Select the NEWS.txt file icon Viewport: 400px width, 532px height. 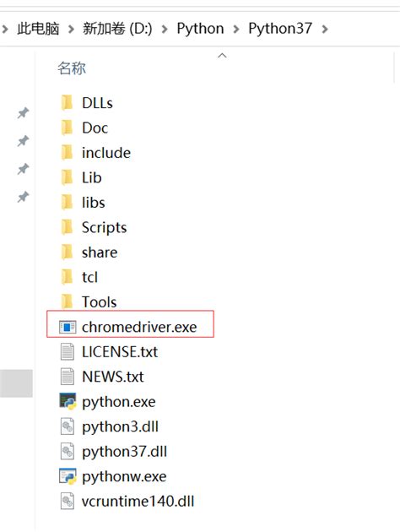pyautogui.click(x=68, y=377)
